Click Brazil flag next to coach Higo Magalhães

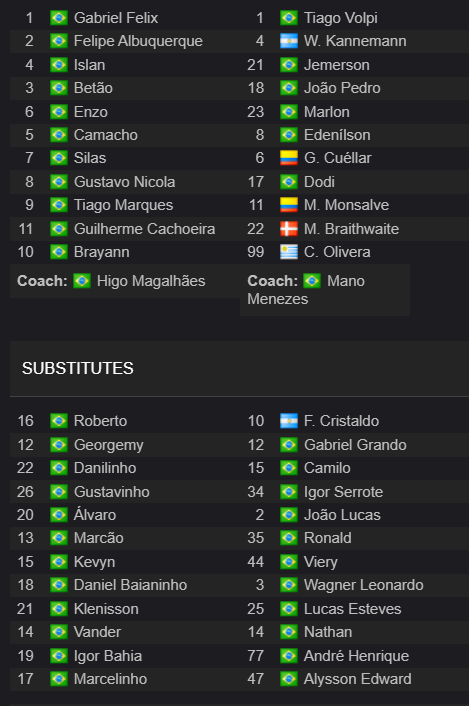click(x=82, y=281)
